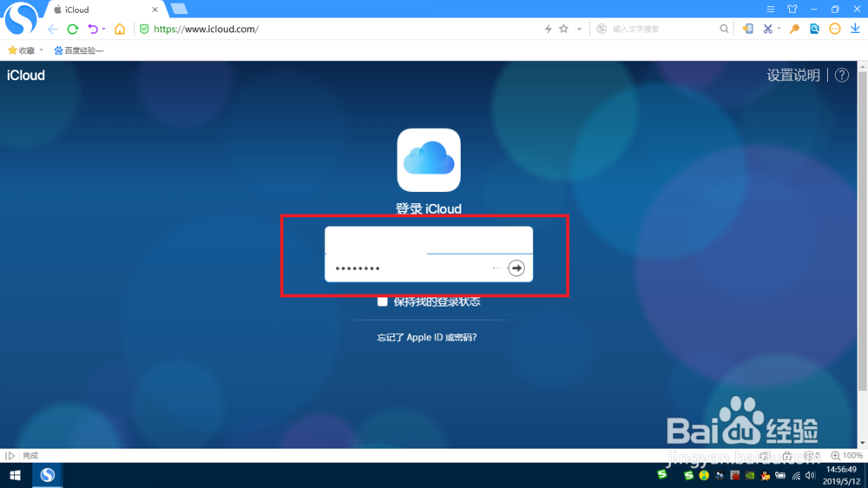The image size is (868, 488).
Task: Click the blue magnifier page search icon
Action: click(x=814, y=29)
